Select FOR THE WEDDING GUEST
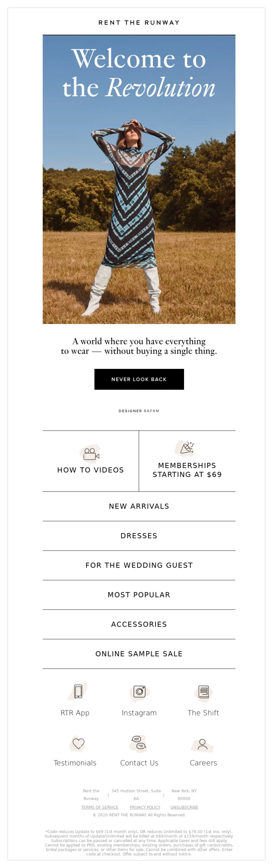This screenshot has height=868, width=273. tap(139, 565)
